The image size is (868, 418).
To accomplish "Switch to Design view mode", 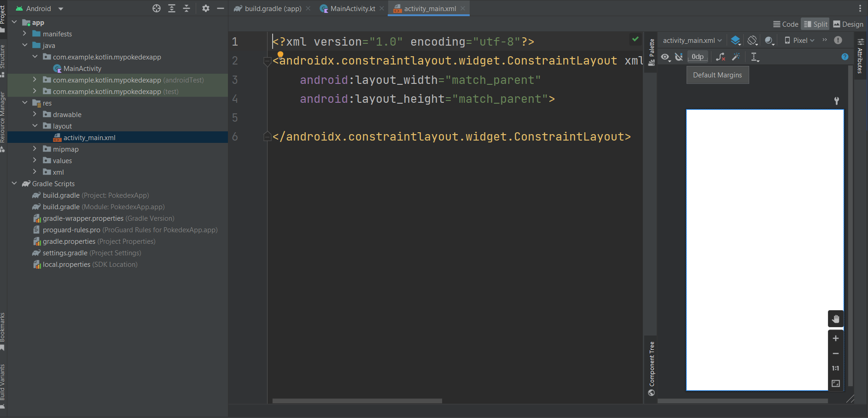I will tap(848, 24).
